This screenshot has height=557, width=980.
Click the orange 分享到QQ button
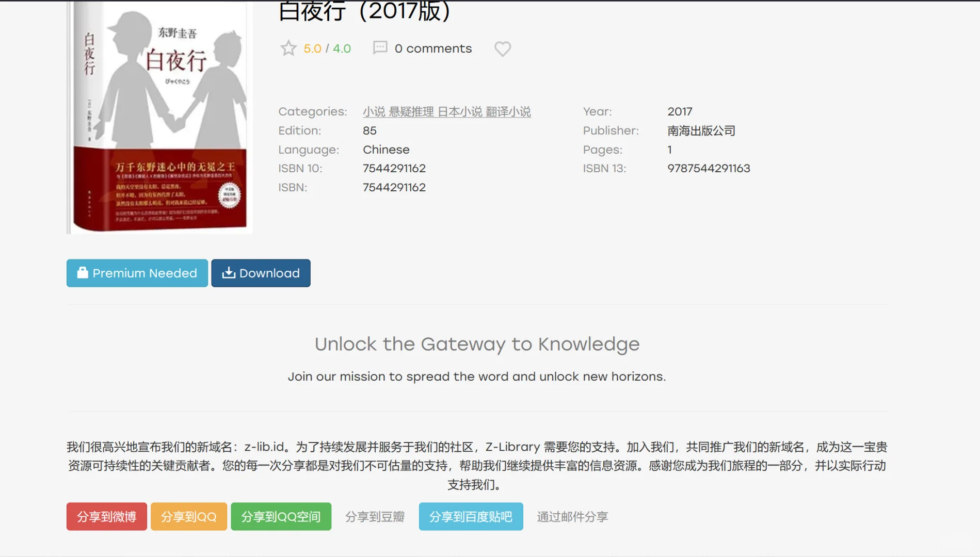pos(189,516)
